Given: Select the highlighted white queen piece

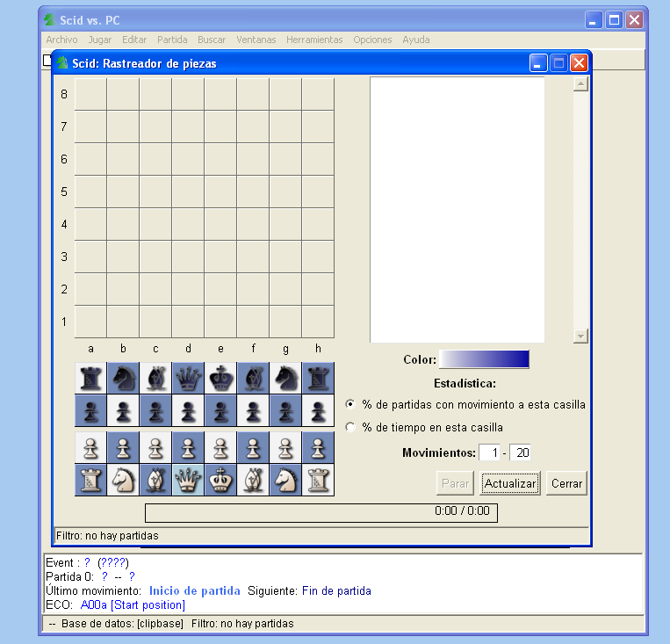Looking at the screenshot, I should tap(188, 480).
